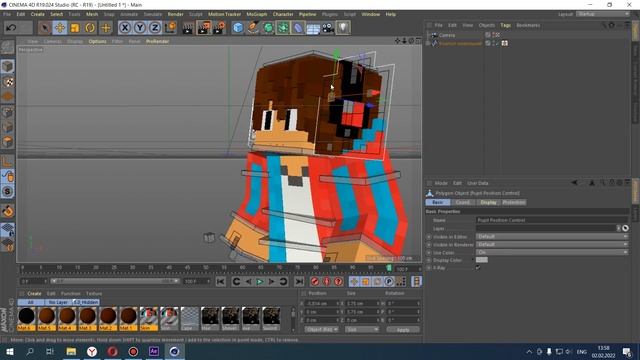Open Visible in Editor dropdown
640x360 pixels.
(x=552, y=236)
